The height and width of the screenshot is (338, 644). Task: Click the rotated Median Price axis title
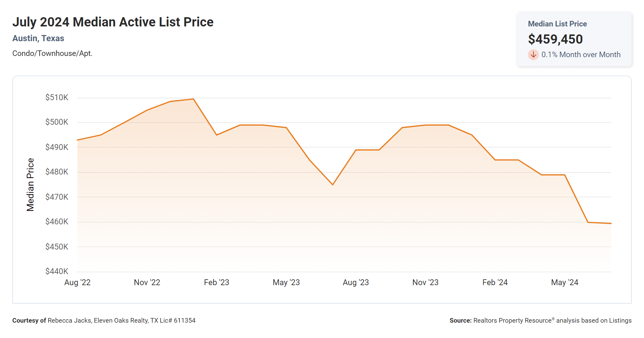tap(30, 185)
